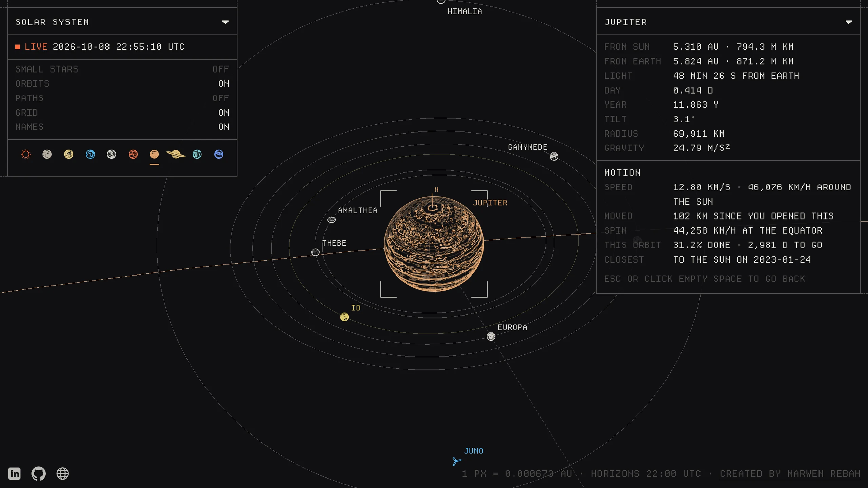
Task: Toggle the Grid setting off
Action: [x=122, y=113]
